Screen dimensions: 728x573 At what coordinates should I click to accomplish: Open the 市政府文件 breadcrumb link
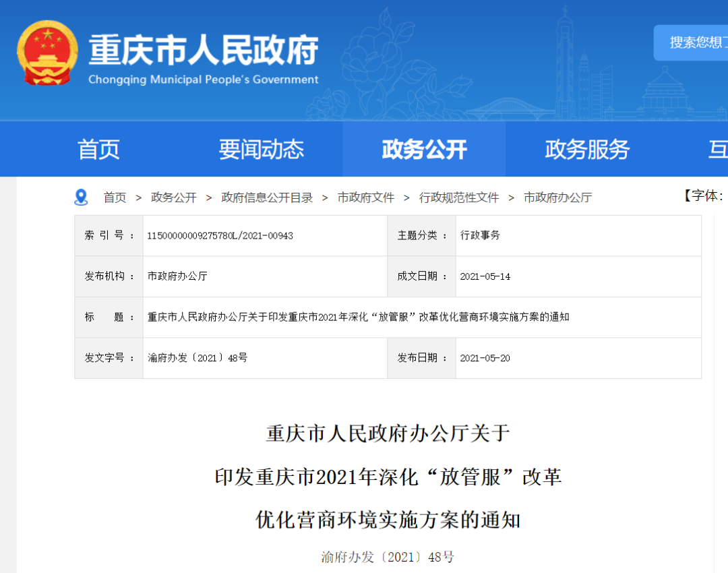click(x=365, y=197)
